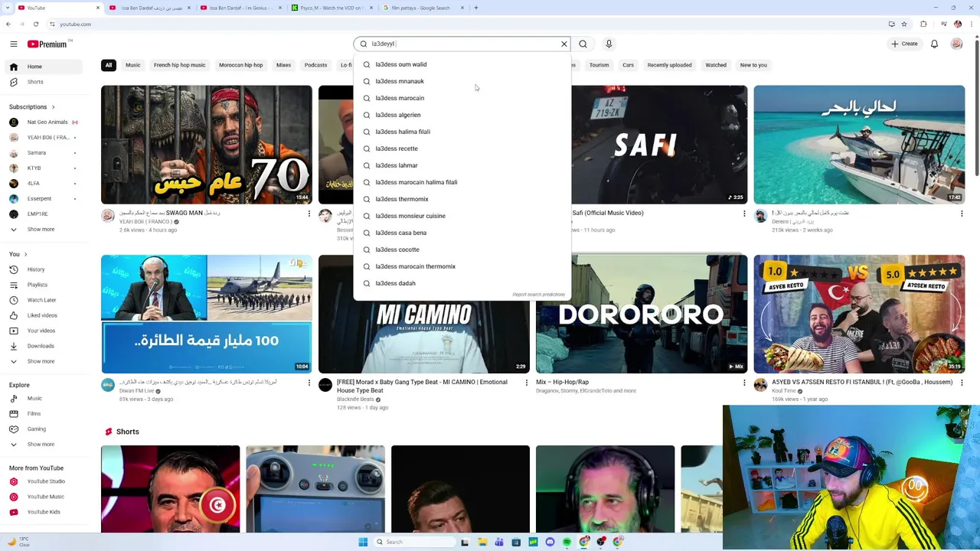Choose suggestion 'la3dess halima filali'
The image size is (980, 551).
462,132
